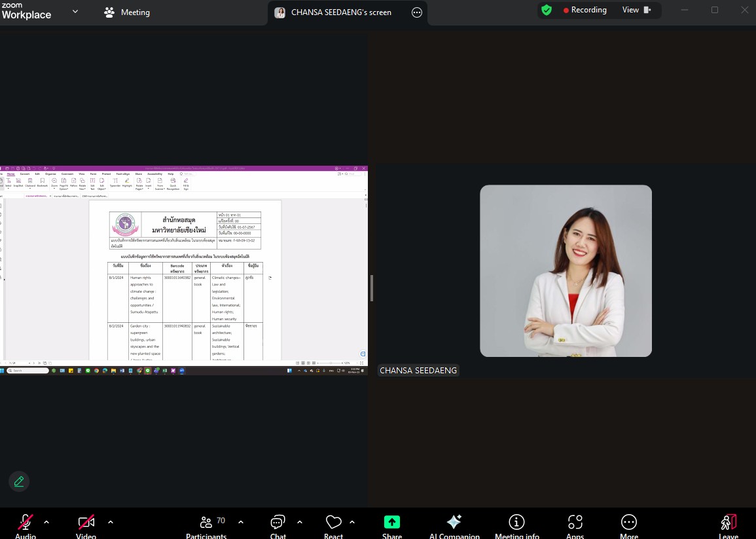Viewport: 756px width, 539px height.
Task: Click the green encryption shield icon
Action: click(x=547, y=10)
